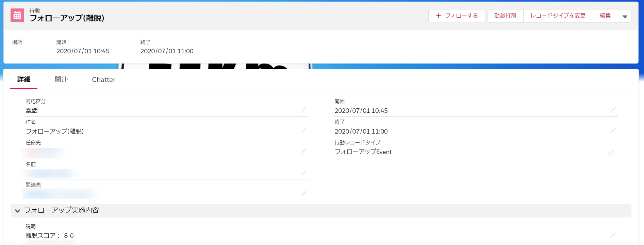
Task: Collapse the フォローアップ実施内容 section
Action: [18, 211]
